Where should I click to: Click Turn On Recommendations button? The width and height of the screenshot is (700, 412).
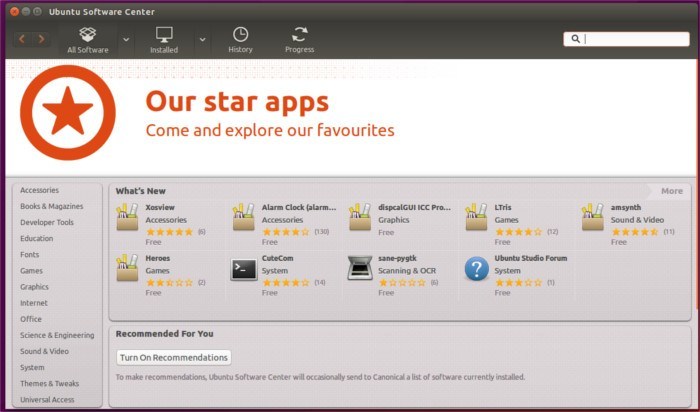(174, 358)
